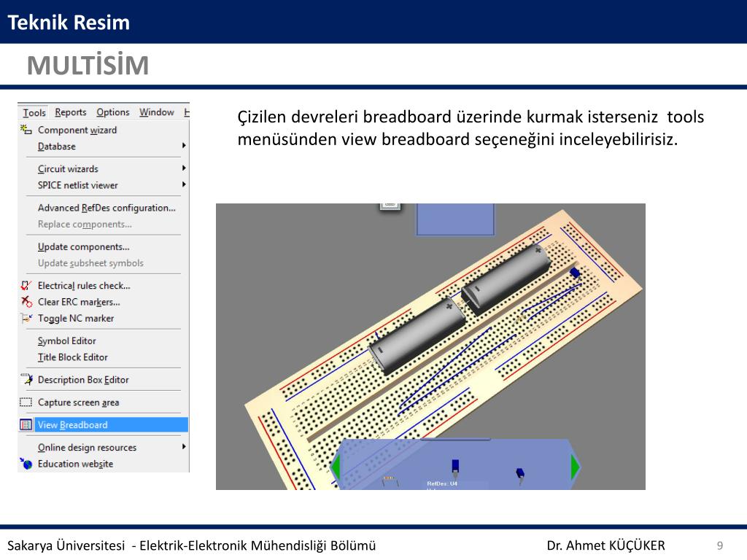
Task: Select Circuit wizards menu entry
Action: coord(68,168)
